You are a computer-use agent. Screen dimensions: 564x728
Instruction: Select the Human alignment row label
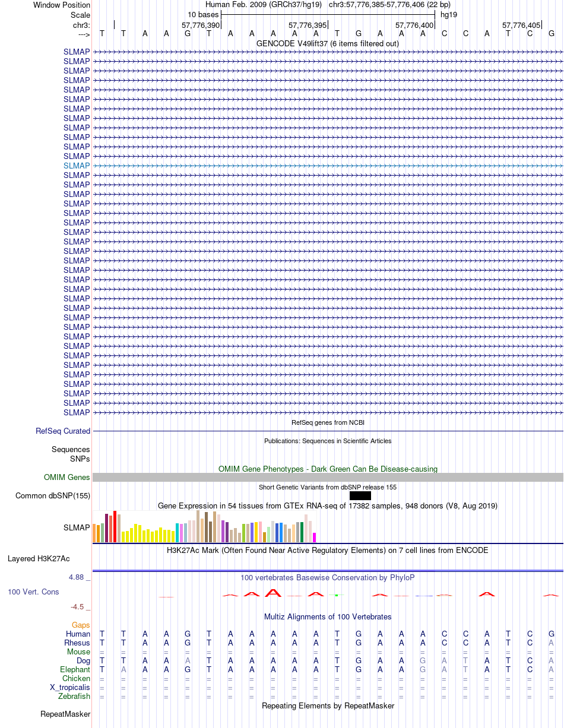(x=78, y=634)
